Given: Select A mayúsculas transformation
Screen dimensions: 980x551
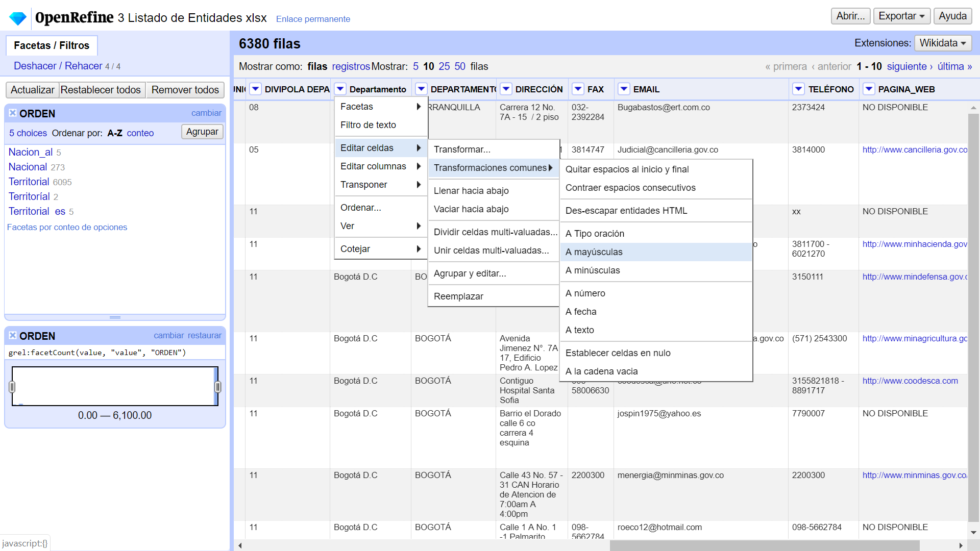Looking at the screenshot, I should click(594, 252).
